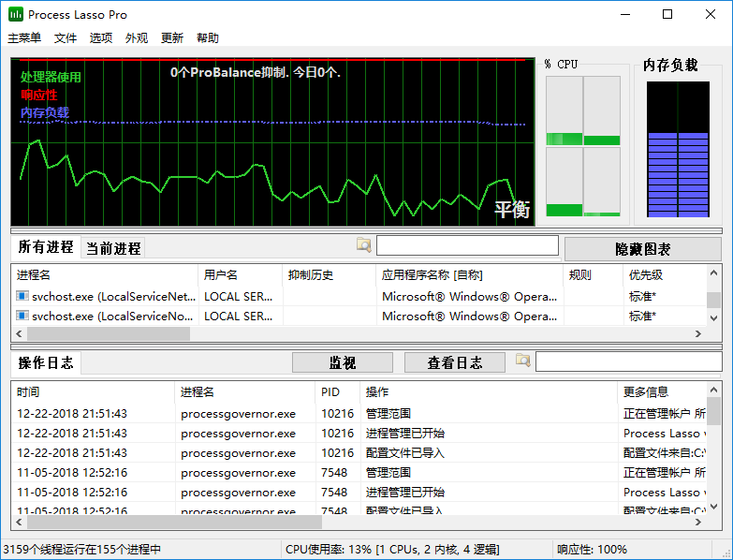
Task: Click the svchost.exe (LocalServiceNet...) process icon
Action: tap(22, 296)
